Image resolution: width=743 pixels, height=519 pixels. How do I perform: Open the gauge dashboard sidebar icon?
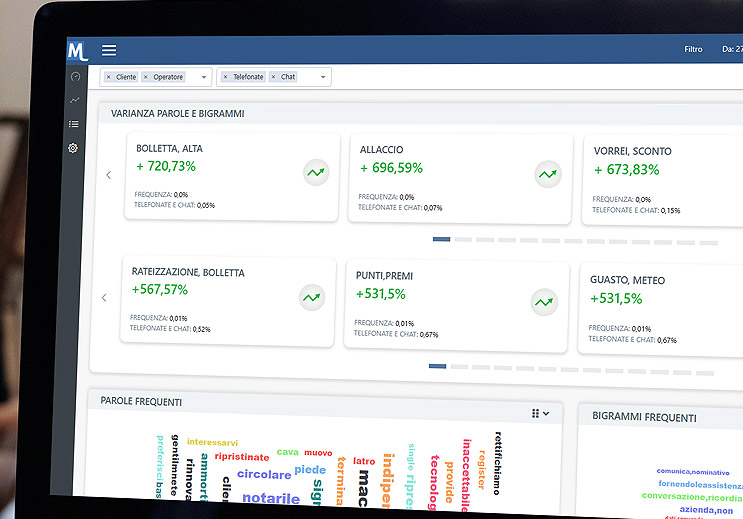74,77
